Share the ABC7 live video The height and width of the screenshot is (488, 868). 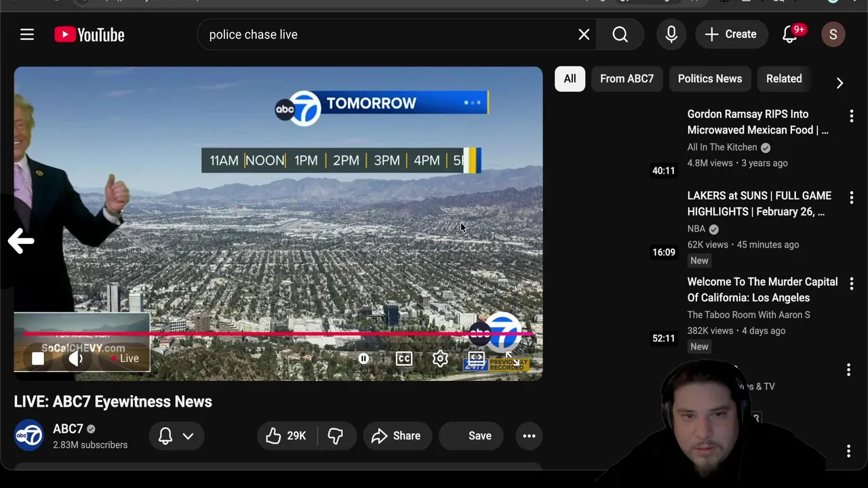click(397, 436)
